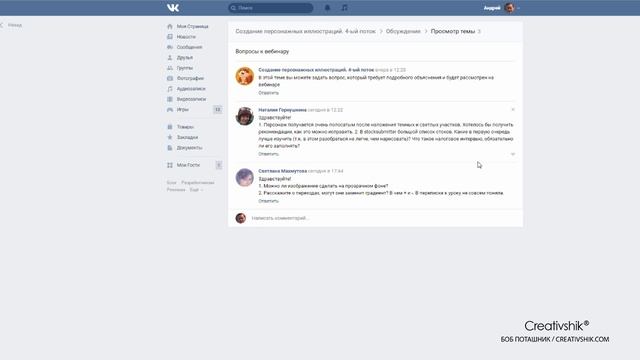Click the chat icon beside Сообщения

170,47
